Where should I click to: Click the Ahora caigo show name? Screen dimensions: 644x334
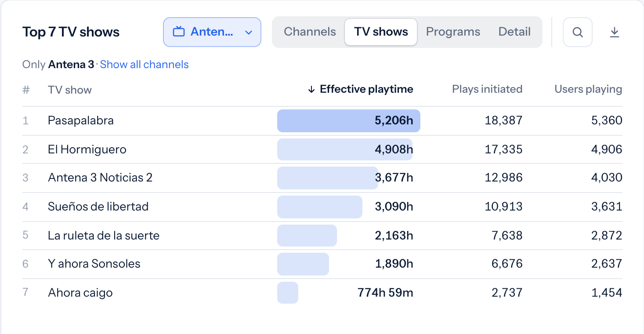click(80, 293)
